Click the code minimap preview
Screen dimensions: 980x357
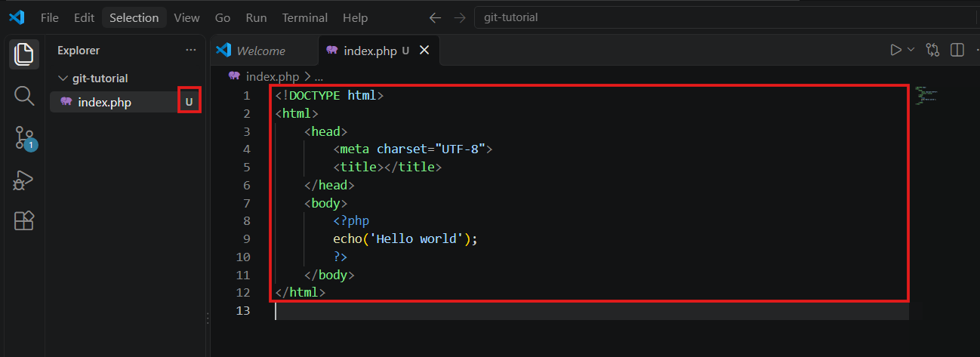[x=926, y=96]
